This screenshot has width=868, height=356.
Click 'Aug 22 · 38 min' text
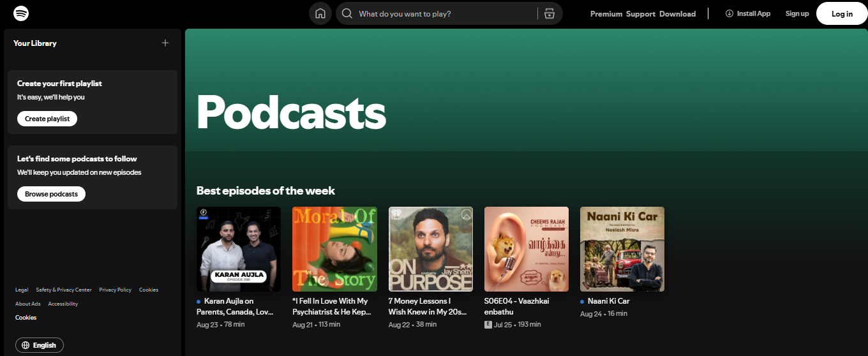tap(413, 324)
